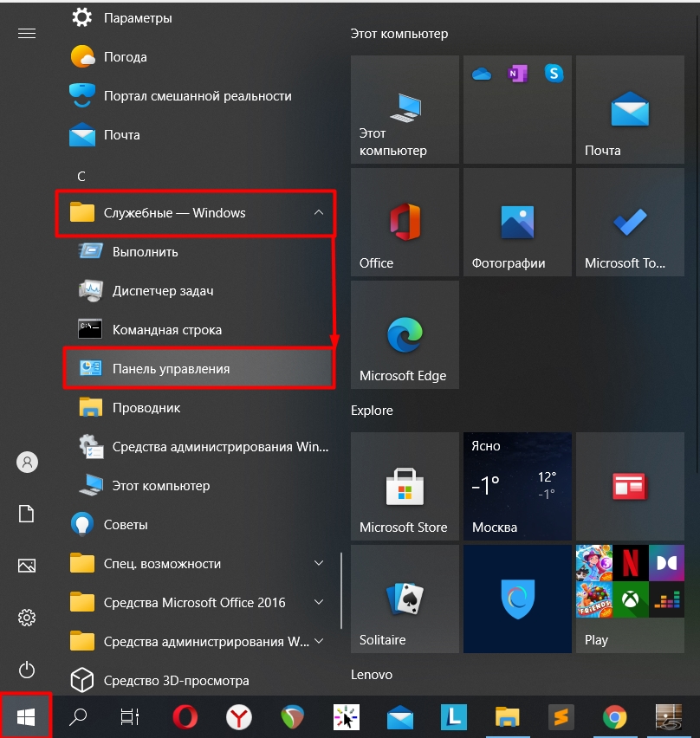The height and width of the screenshot is (738, 700).
Task: Expand Средства Microsoft Office 2016 folder
Action: [x=196, y=603]
